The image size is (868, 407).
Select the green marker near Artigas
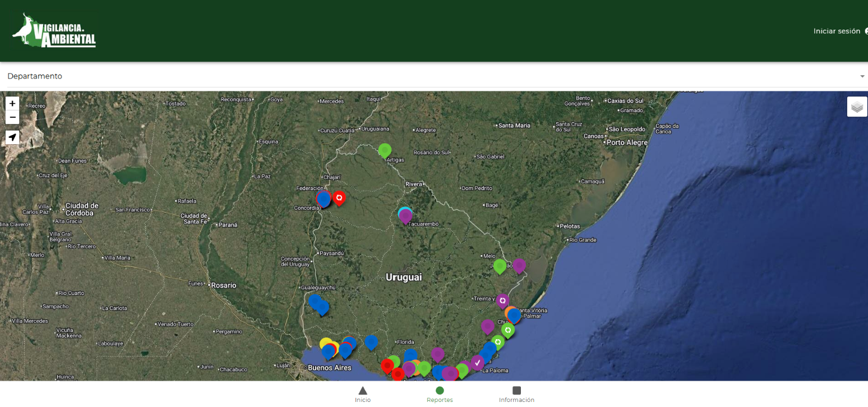point(385,151)
